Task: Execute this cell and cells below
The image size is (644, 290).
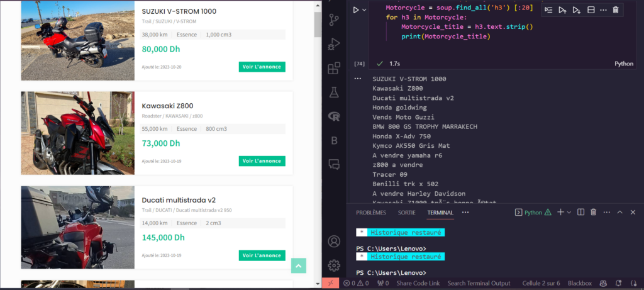Action: (576, 10)
